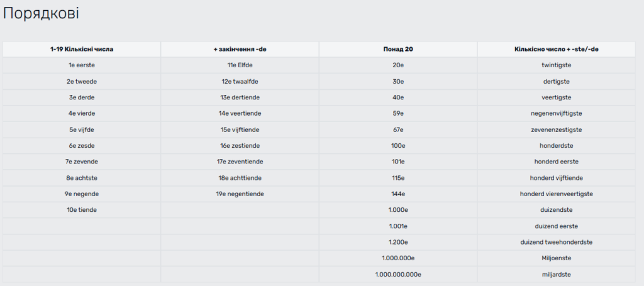The image size is (644, 286).
Task: Click the '19e negentiende' cell
Action: [240, 194]
